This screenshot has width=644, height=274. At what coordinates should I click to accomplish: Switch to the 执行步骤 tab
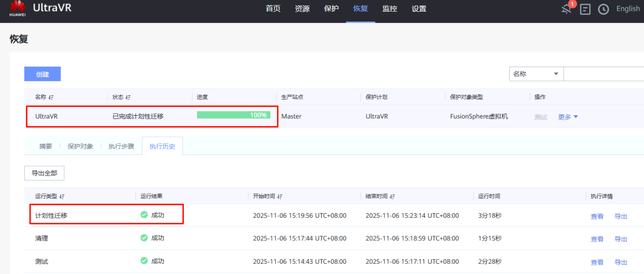[121, 146]
